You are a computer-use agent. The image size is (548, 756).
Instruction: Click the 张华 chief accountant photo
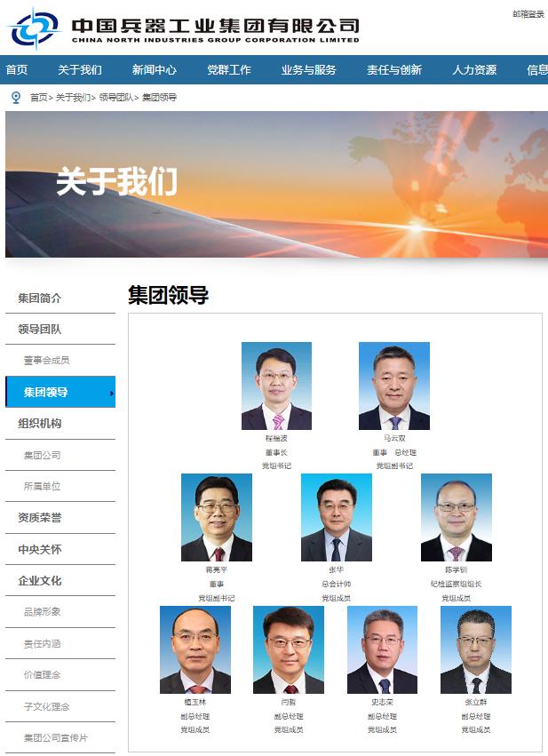tap(337, 517)
